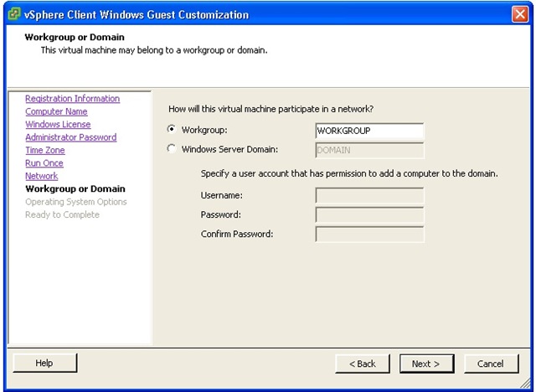Jump to Administrator Password step
536x392 pixels.
point(71,137)
